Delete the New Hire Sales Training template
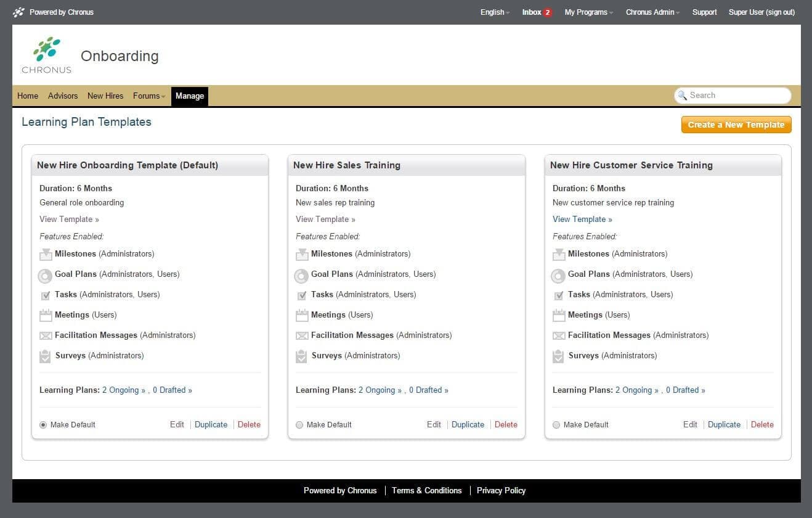812x518 pixels. (x=506, y=425)
